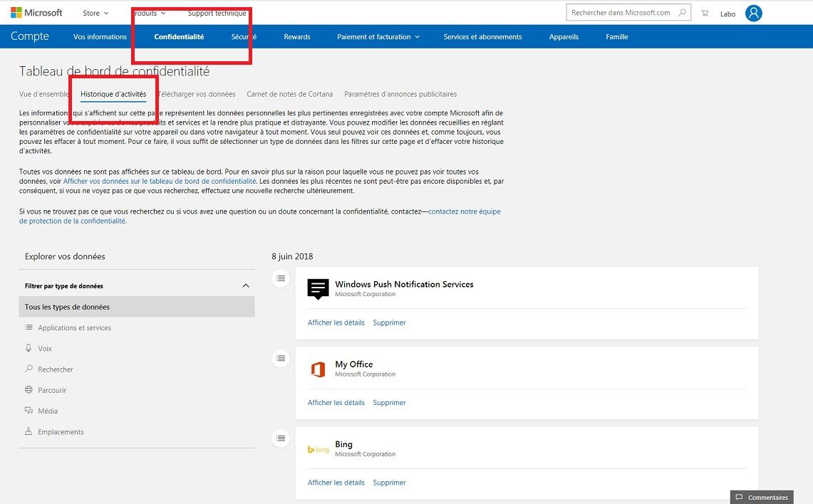
Task: Open Support technique menu
Action: [x=217, y=13]
